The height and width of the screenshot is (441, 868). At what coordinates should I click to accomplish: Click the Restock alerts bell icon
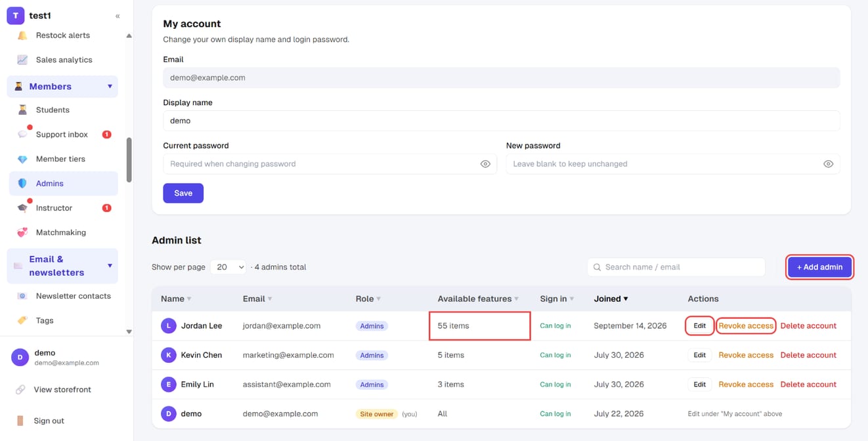pos(22,35)
